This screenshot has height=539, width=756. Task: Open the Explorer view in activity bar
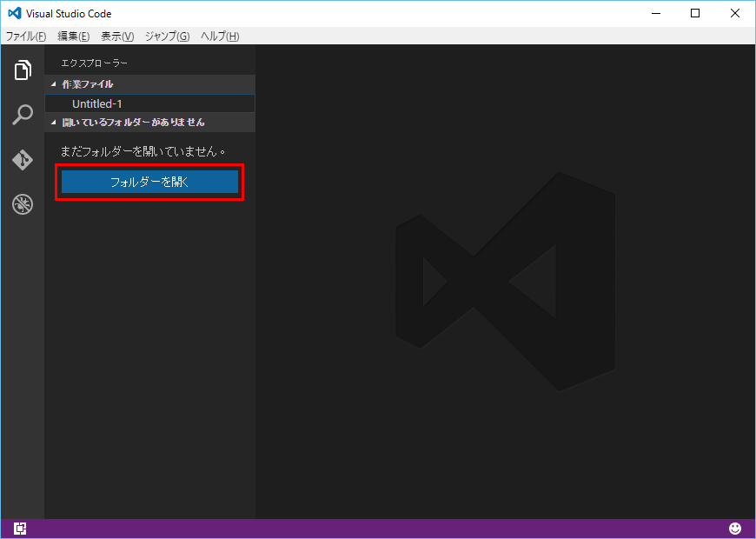click(23, 70)
